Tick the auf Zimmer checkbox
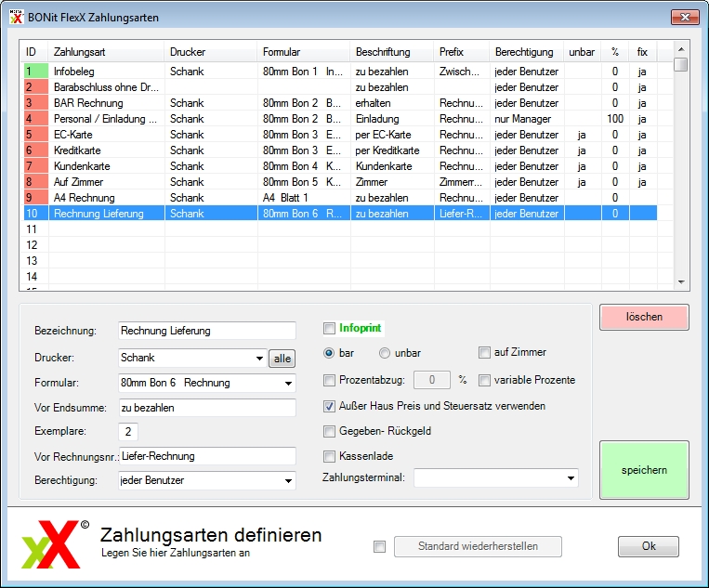This screenshot has height=588, width=709. click(484, 353)
